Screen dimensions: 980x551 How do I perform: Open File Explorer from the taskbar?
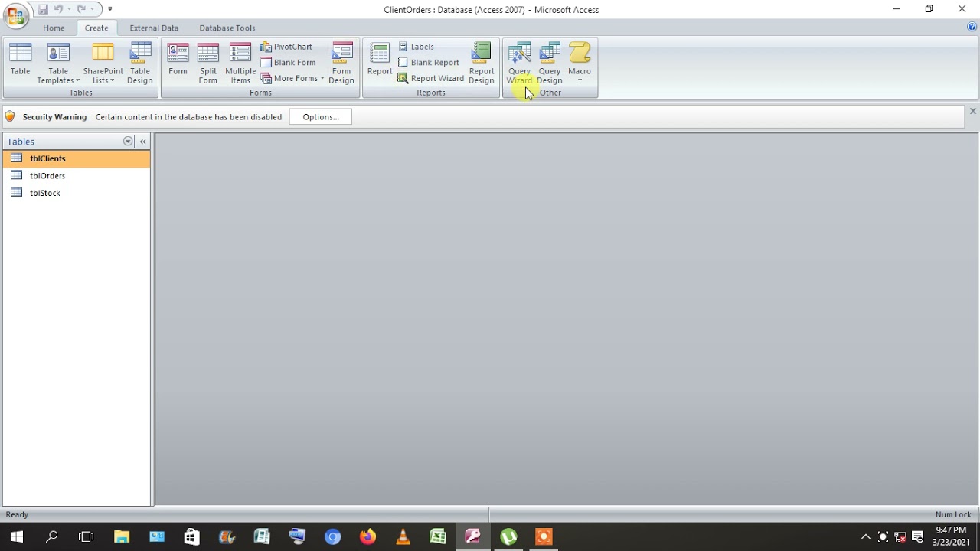pos(122,536)
